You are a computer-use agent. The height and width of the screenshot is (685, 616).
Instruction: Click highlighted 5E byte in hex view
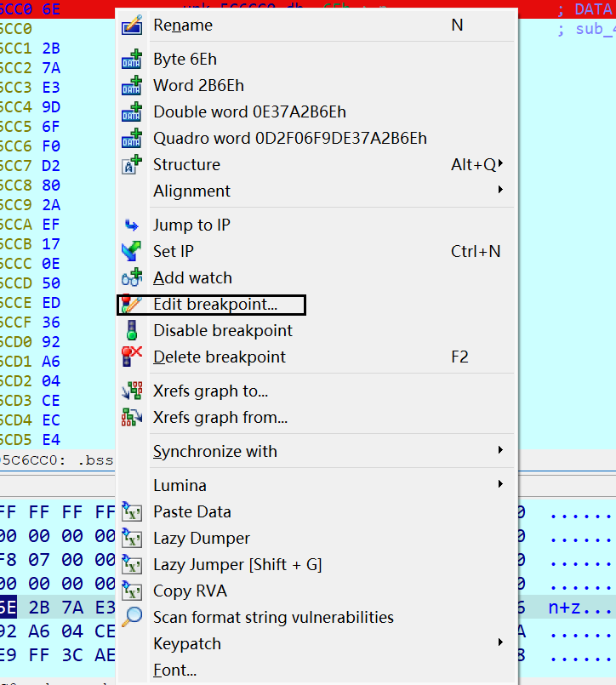point(9,608)
